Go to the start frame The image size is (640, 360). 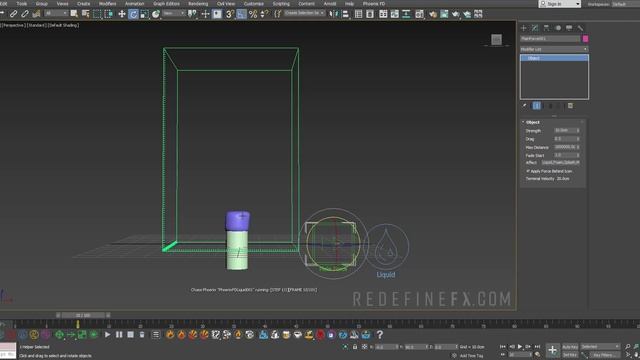503,347
